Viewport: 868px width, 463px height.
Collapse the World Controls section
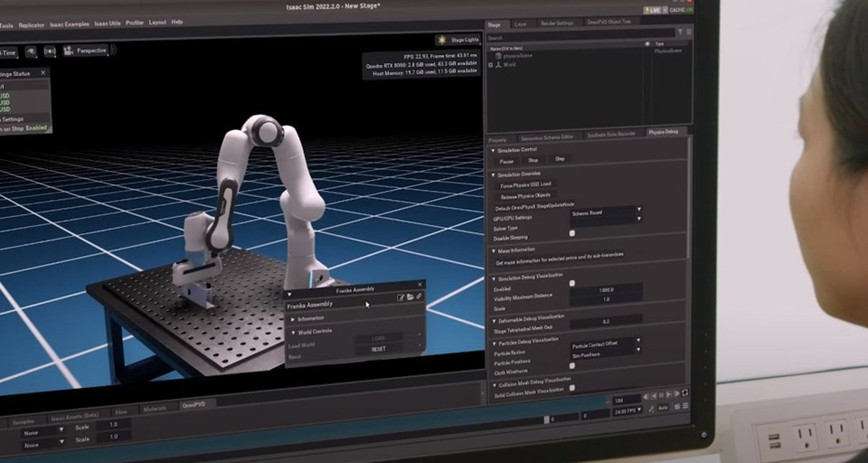point(293,332)
